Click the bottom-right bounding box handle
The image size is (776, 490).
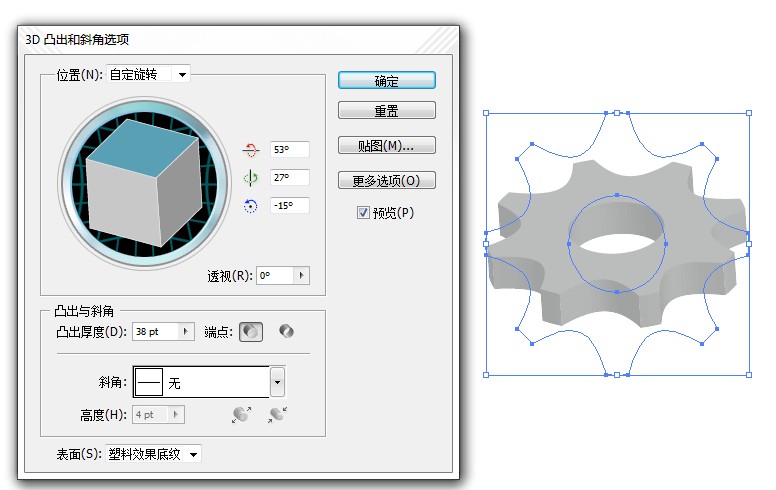[749, 375]
